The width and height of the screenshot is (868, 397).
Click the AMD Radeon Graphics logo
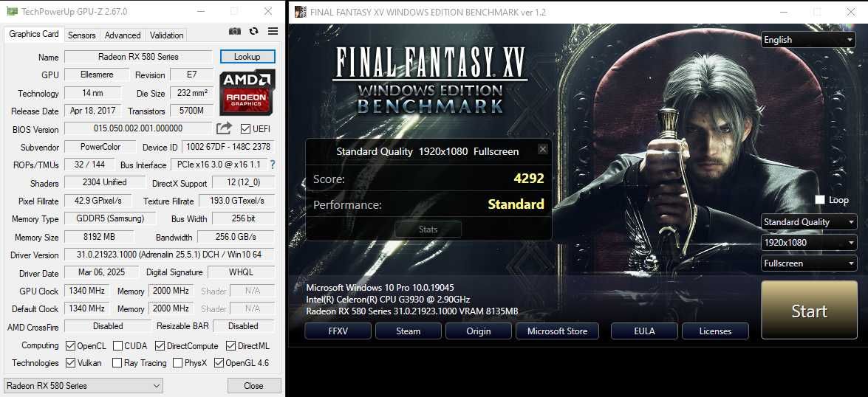point(247,92)
